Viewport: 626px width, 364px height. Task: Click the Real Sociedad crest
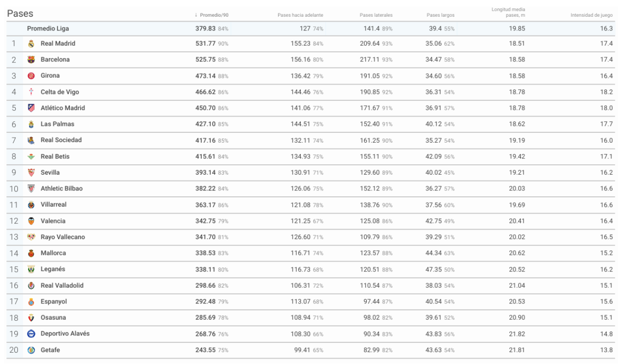(x=31, y=140)
